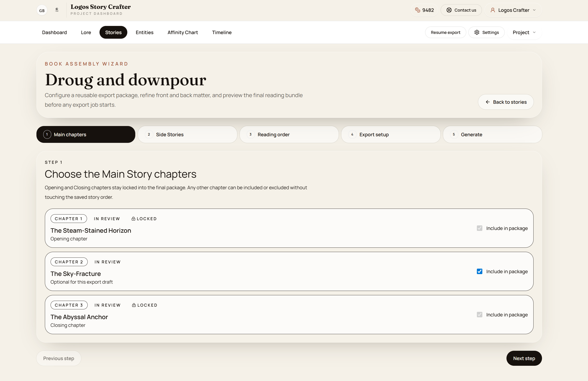Click the CHAPTER 1 badge
This screenshot has height=381, width=588.
(69, 219)
